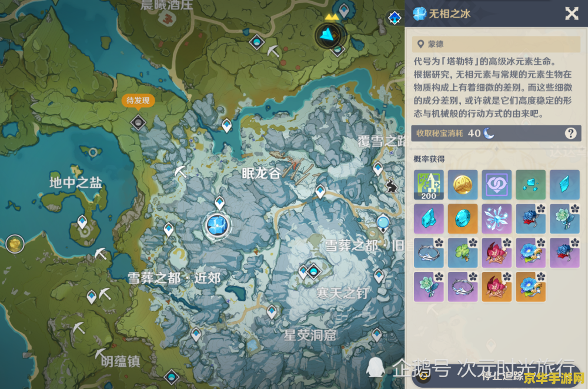Select the teleport waypoint below the 覆雪之路 label
The image size is (588, 389).
pos(378,168)
